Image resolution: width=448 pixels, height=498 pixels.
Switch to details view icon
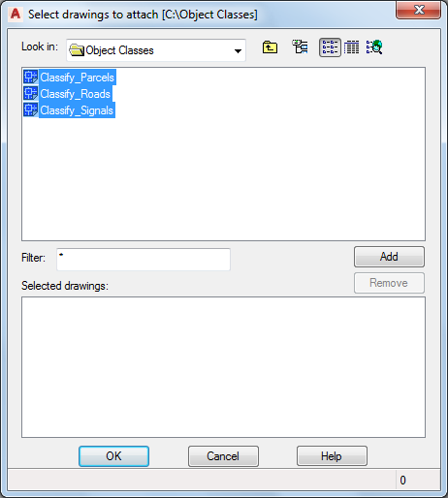[x=351, y=47]
